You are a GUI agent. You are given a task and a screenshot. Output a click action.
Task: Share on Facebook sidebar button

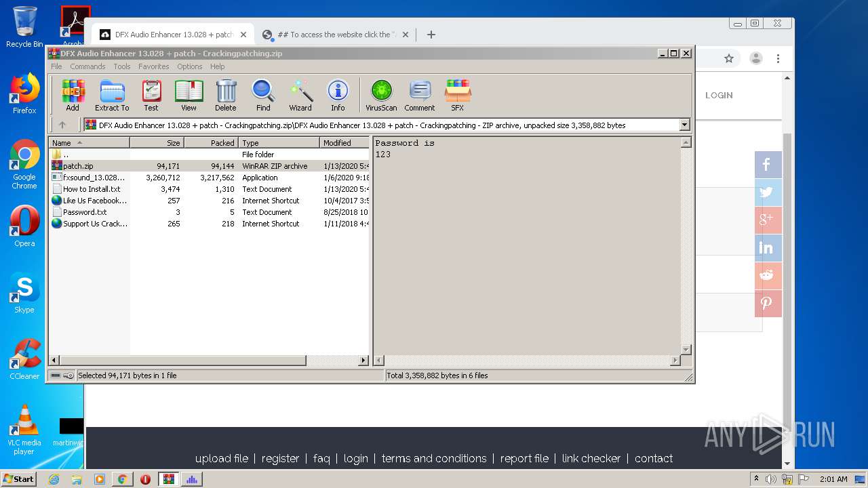pos(768,165)
